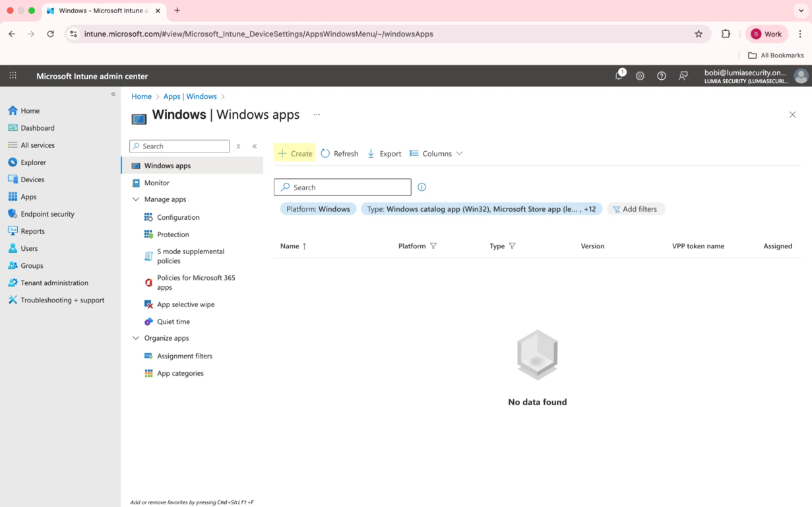The width and height of the screenshot is (812, 507).
Task: Click the apps search box
Action: click(342, 187)
